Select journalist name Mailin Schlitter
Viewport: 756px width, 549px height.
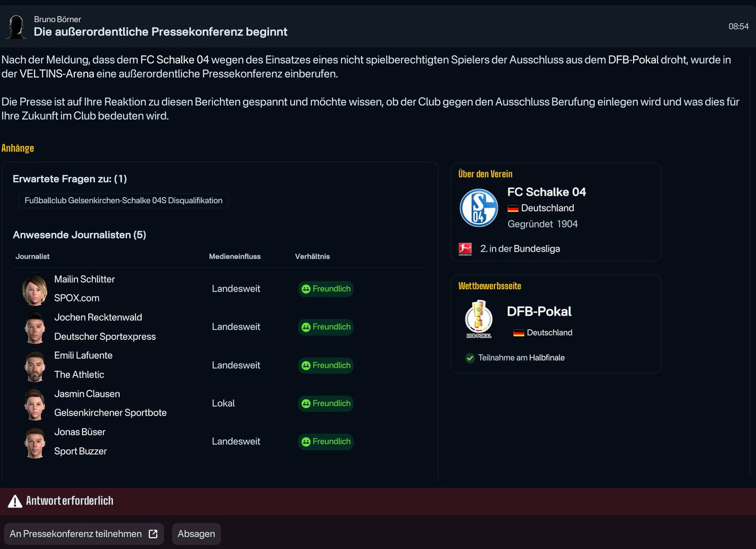coord(84,280)
